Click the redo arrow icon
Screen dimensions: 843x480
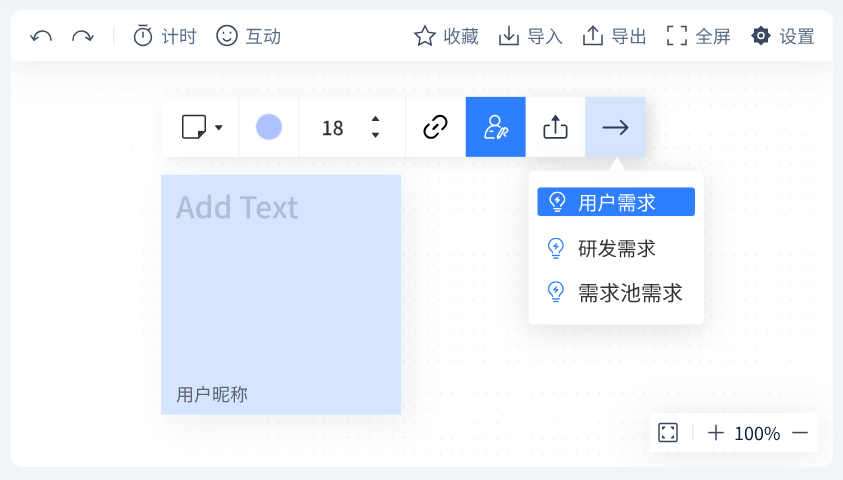[x=83, y=37]
